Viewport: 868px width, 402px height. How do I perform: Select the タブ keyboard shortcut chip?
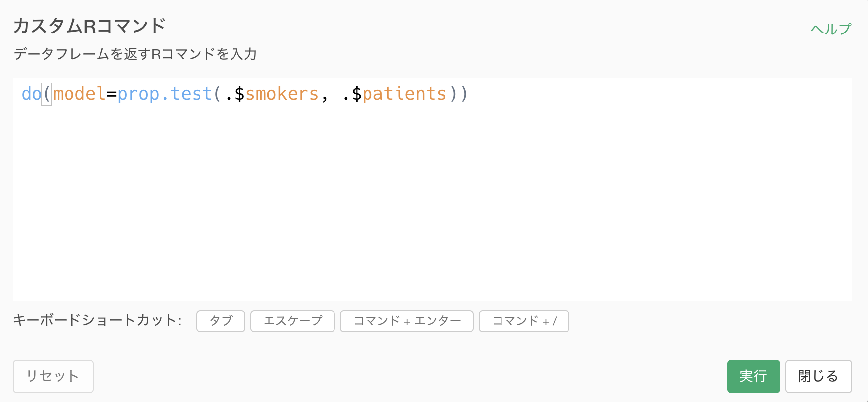(221, 321)
